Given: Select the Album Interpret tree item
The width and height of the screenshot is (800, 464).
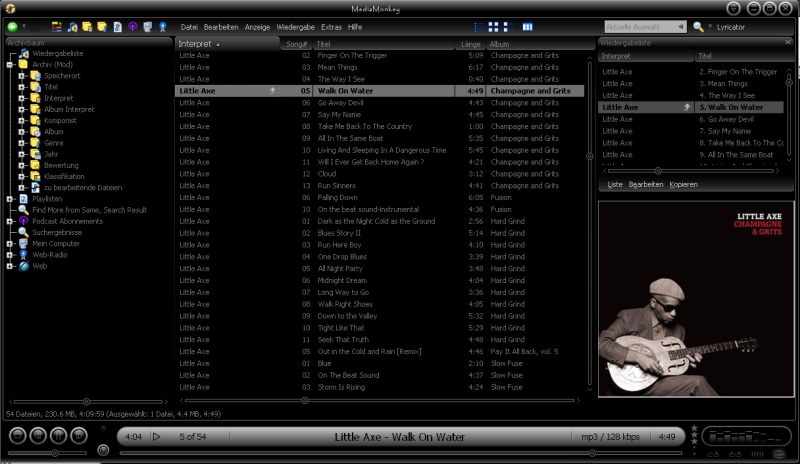Looking at the screenshot, I should tap(69, 109).
